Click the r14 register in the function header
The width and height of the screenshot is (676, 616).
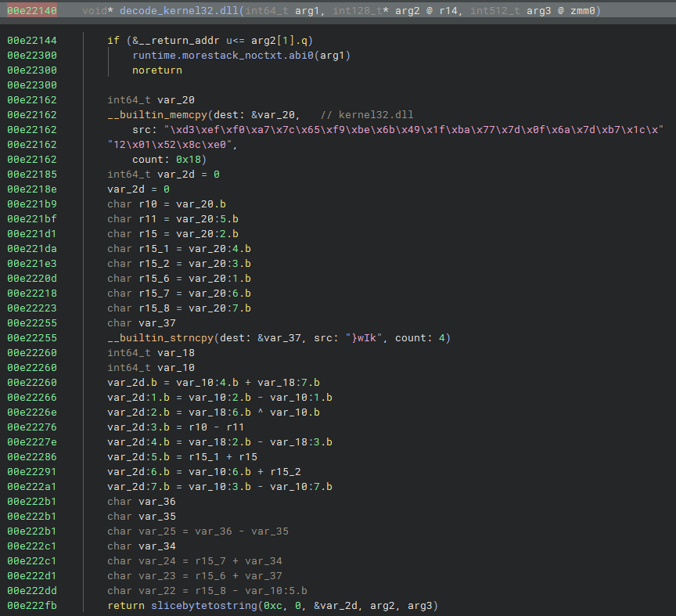(x=448, y=11)
